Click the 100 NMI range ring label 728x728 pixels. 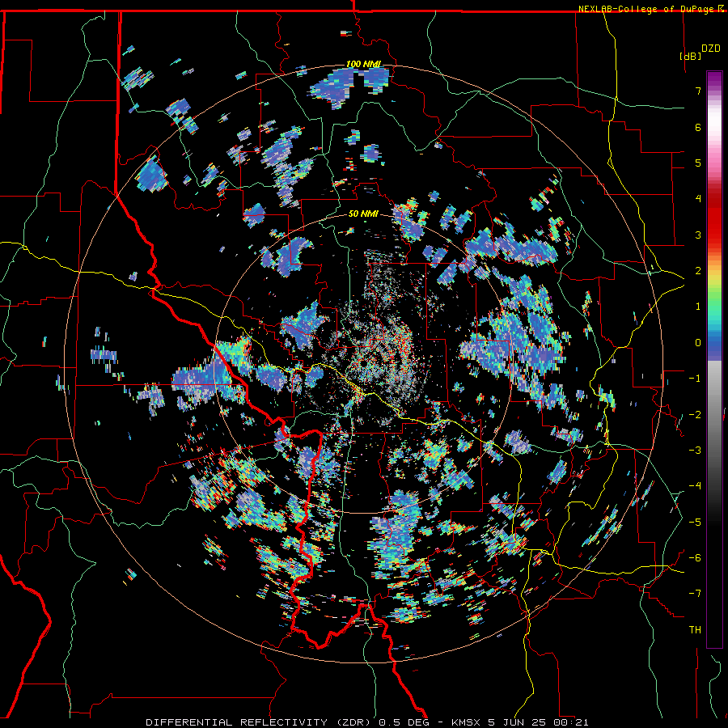tap(363, 64)
